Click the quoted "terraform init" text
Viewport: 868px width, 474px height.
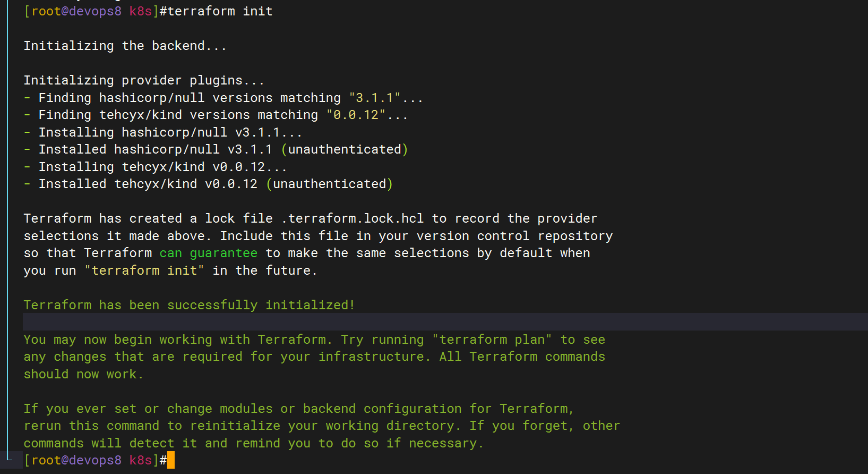144,270
